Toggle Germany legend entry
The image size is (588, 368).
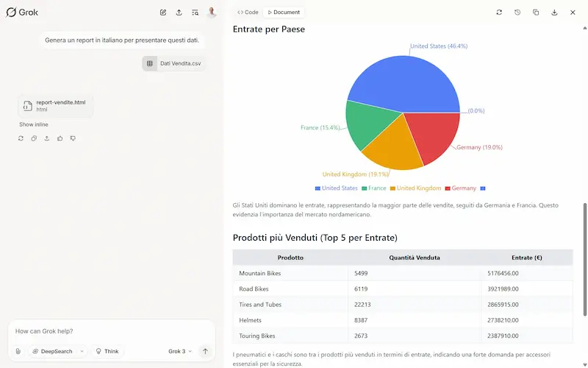tap(461, 188)
